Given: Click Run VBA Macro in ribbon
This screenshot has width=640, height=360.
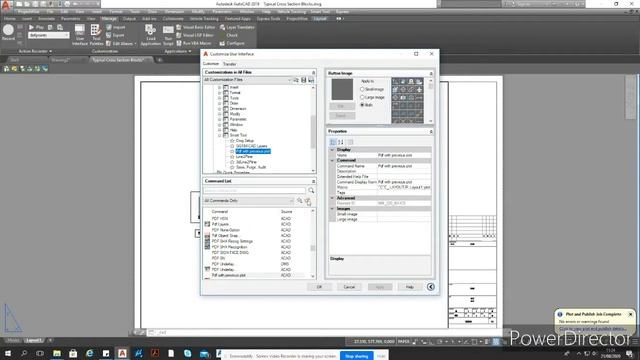Looking at the screenshot, I should click(193, 43).
